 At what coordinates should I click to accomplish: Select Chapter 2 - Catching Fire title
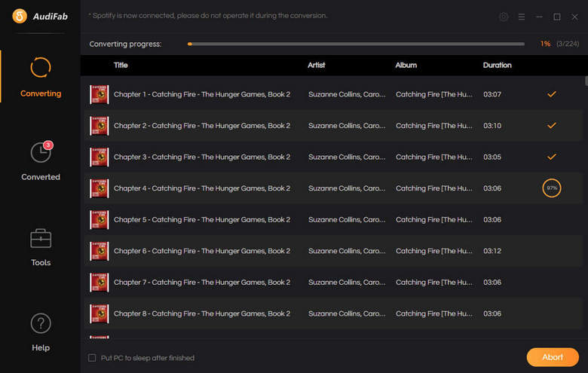[x=202, y=126]
